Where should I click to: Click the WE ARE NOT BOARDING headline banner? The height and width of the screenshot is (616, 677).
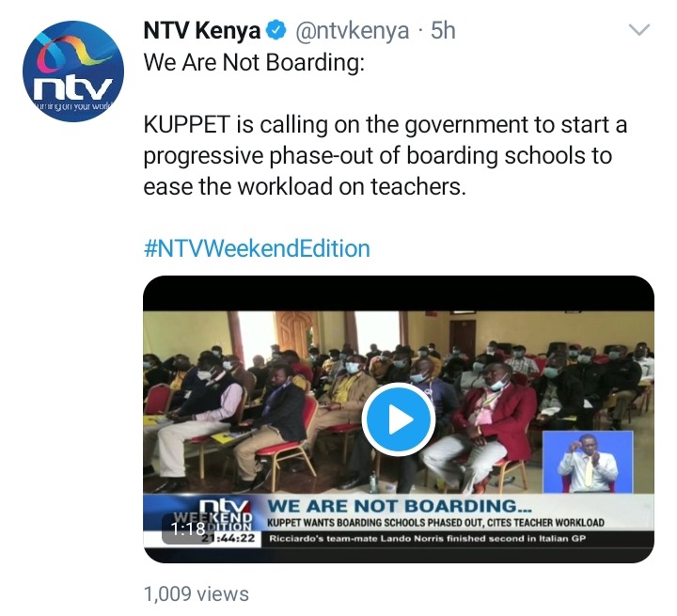click(x=400, y=506)
